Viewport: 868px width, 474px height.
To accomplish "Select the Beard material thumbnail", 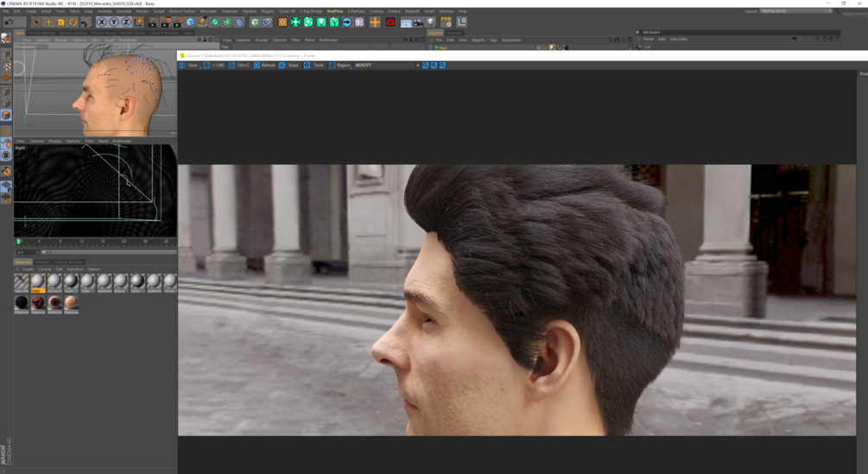I will tap(120, 282).
